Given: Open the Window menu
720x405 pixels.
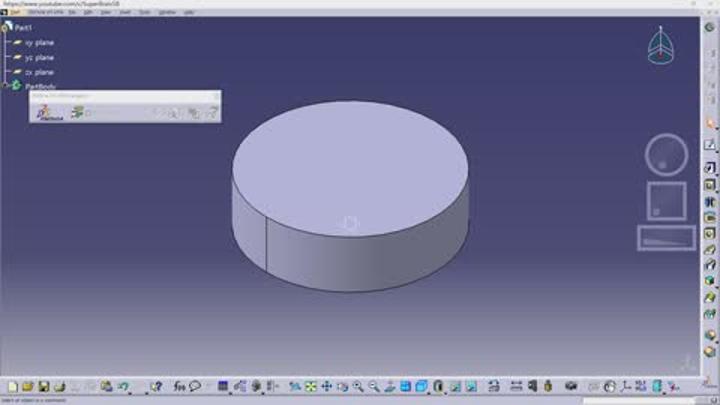Looking at the screenshot, I should (x=167, y=12).
